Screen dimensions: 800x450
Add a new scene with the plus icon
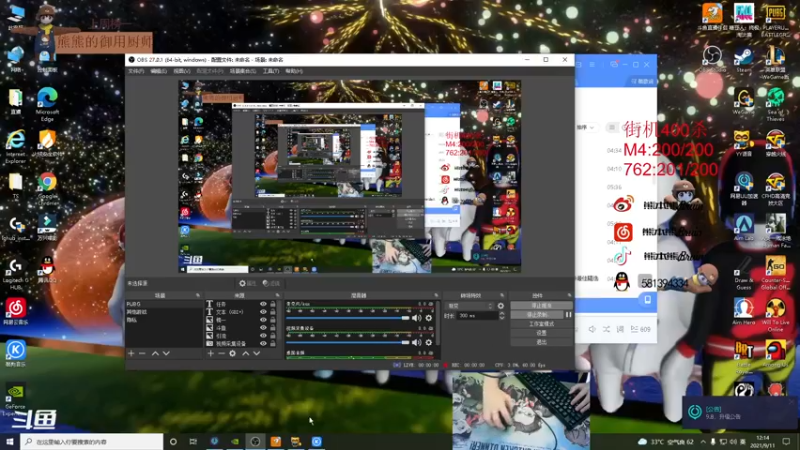(131, 353)
